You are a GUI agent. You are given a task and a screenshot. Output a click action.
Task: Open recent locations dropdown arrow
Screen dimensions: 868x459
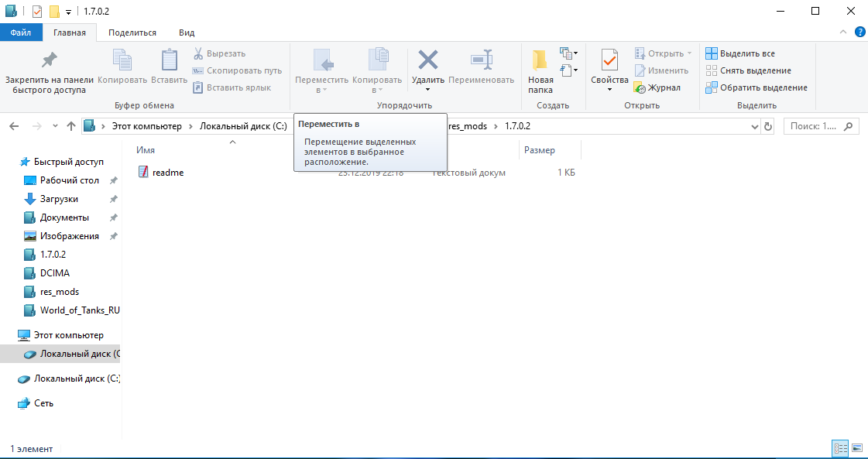[55, 126]
